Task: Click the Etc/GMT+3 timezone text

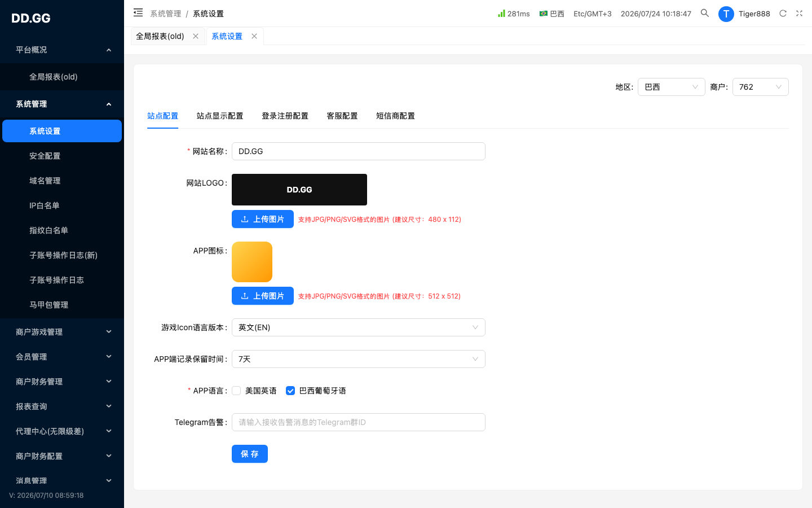Action: [x=592, y=14]
